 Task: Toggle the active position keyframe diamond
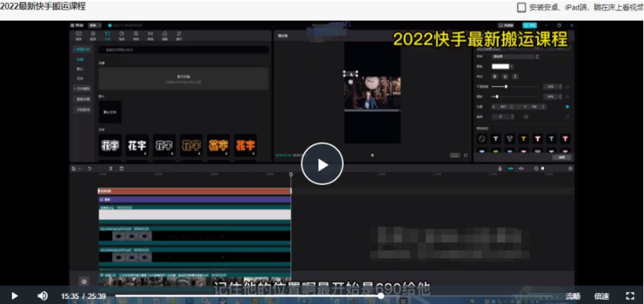point(567,107)
